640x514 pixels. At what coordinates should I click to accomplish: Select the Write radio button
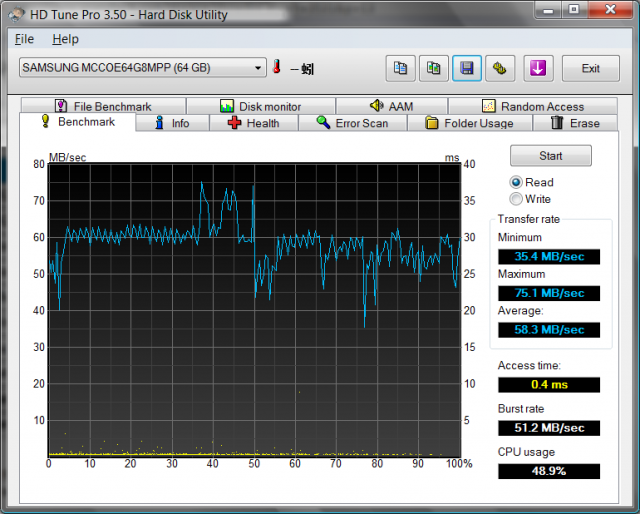(516, 199)
